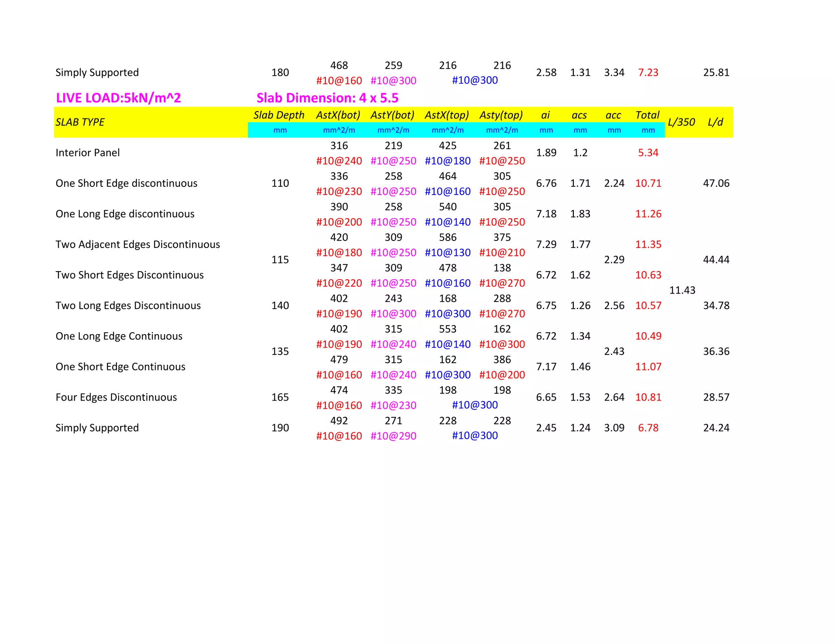Select the Total column header
834x644 pixels.
pyautogui.click(x=647, y=115)
